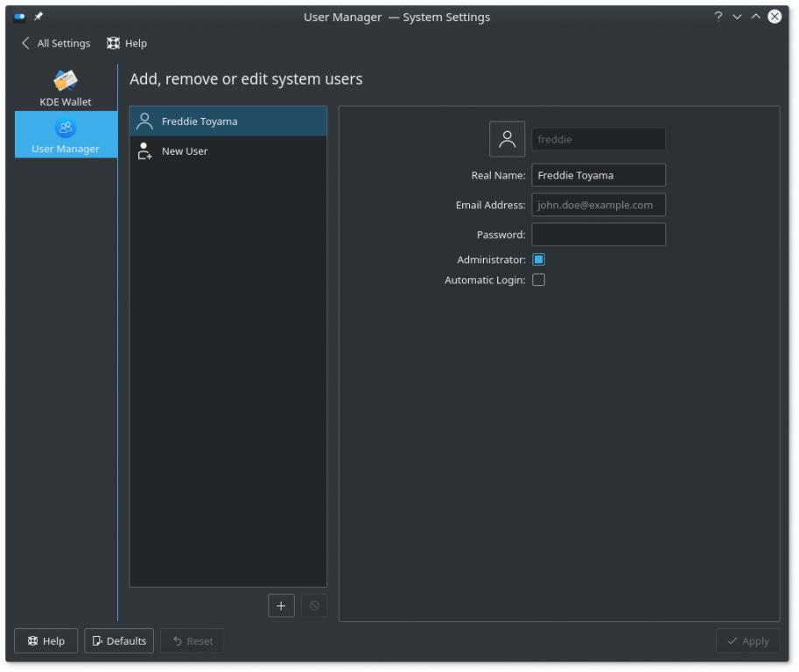The image size is (799, 672).
Task: Edit the Real Name field
Action: tap(599, 175)
